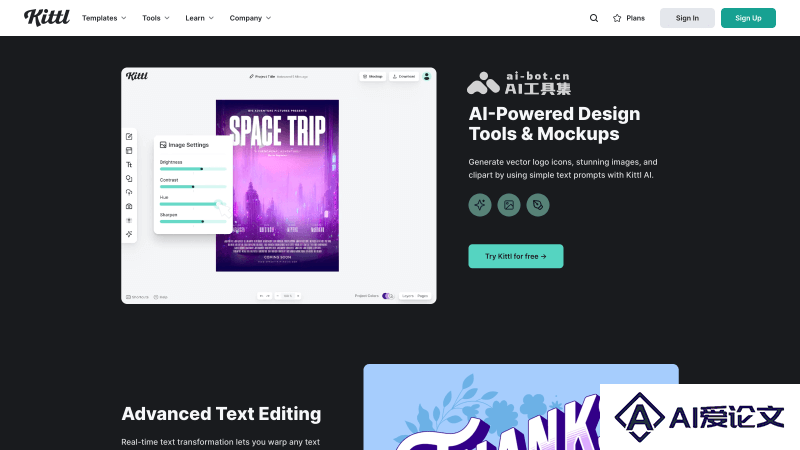Screen dimensions: 800x450
Task: Click the Download button in editor preview
Action: point(404,77)
